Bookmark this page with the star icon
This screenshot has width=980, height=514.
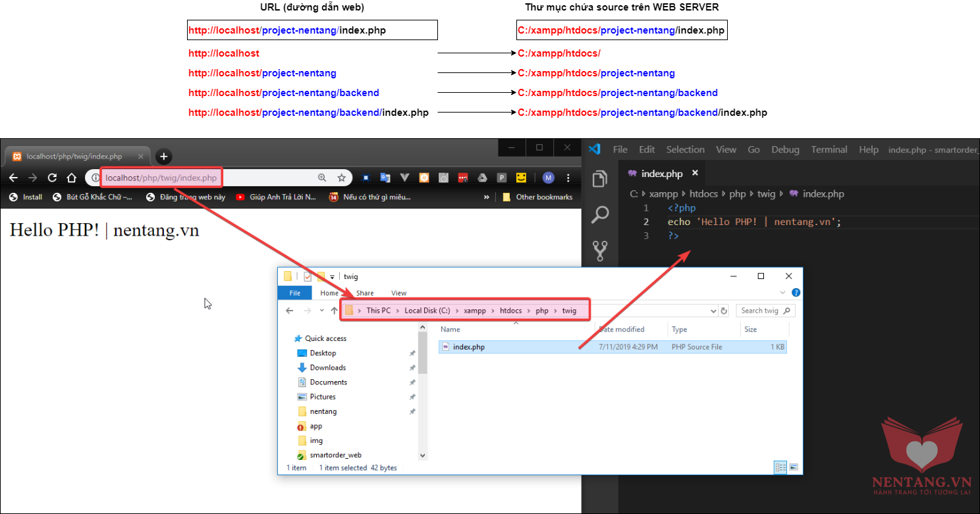(341, 178)
